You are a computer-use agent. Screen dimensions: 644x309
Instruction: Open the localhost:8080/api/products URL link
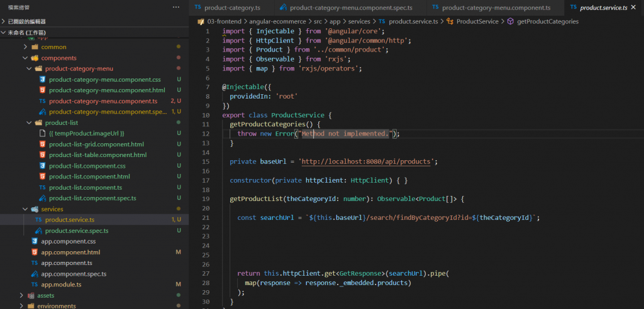click(365, 161)
